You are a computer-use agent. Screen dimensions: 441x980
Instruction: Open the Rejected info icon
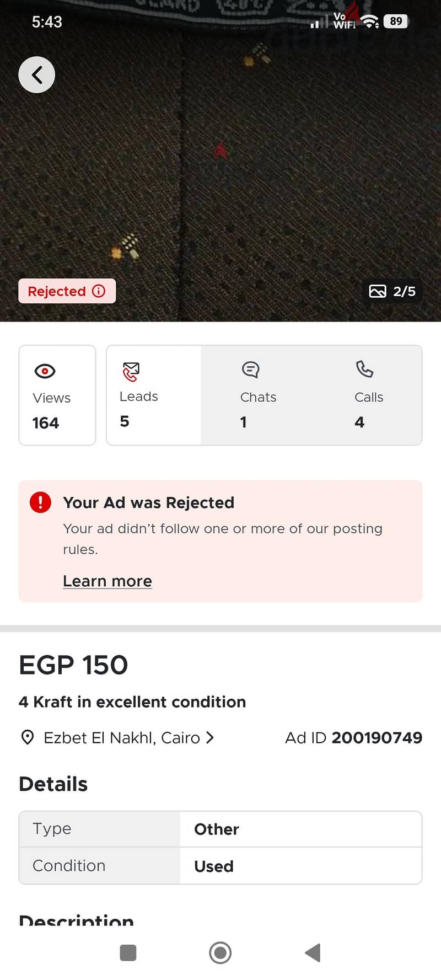[x=99, y=291]
